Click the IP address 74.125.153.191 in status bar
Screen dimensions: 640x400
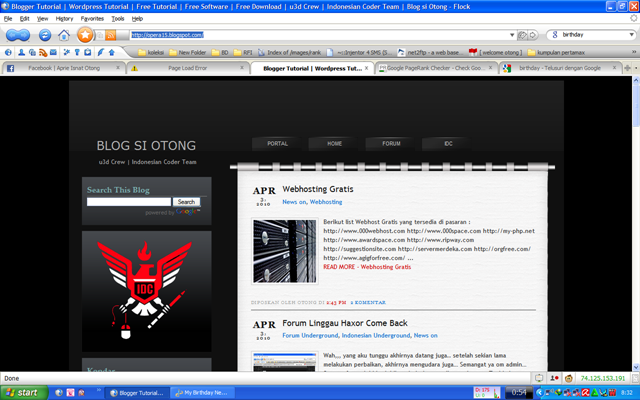pyautogui.click(x=602, y=378)
